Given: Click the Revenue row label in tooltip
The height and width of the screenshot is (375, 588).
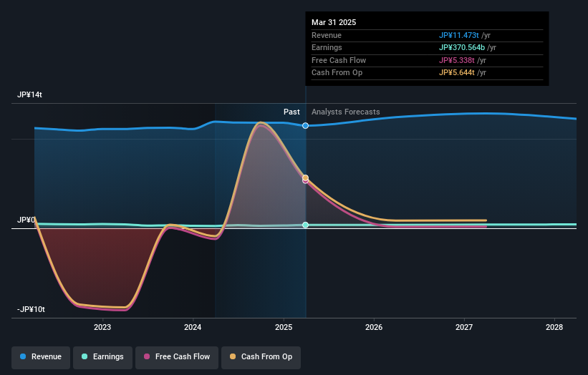Looking at the screenshot, I should coord(327,35).
